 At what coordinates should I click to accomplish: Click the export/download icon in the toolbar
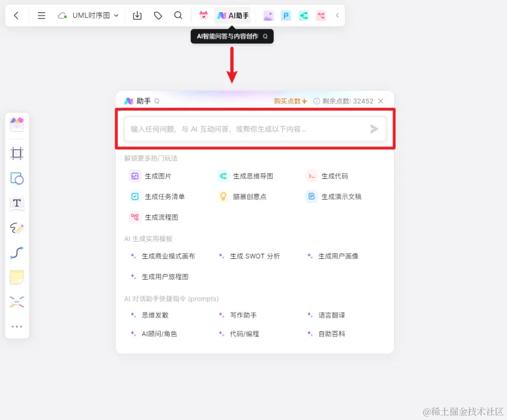(137, 15)
